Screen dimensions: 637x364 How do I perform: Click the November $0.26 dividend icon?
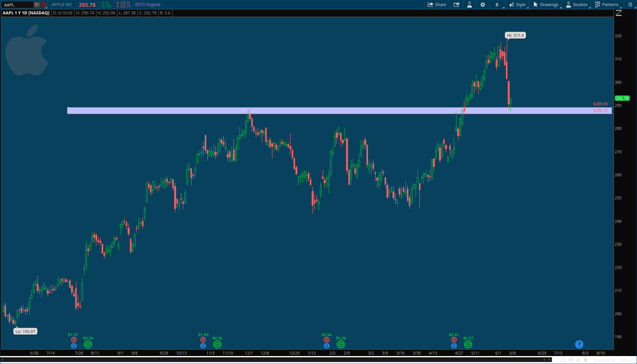(x=217, y=345)
